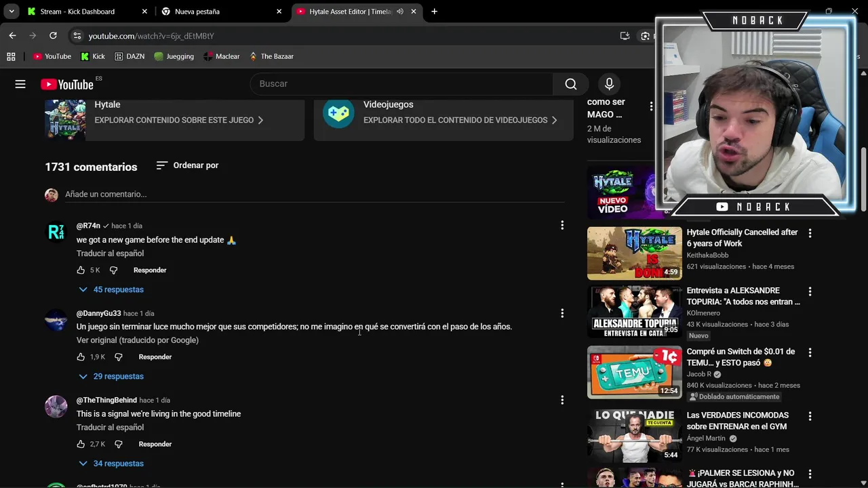The height and width of the screenshot is (488, 868).
Task: Like the @TheThingBehind comment
Action: [x=81, y=445]
